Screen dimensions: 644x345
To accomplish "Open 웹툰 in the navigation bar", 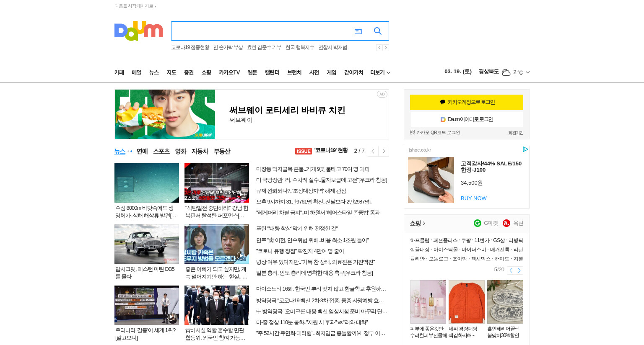I will 252,72.
